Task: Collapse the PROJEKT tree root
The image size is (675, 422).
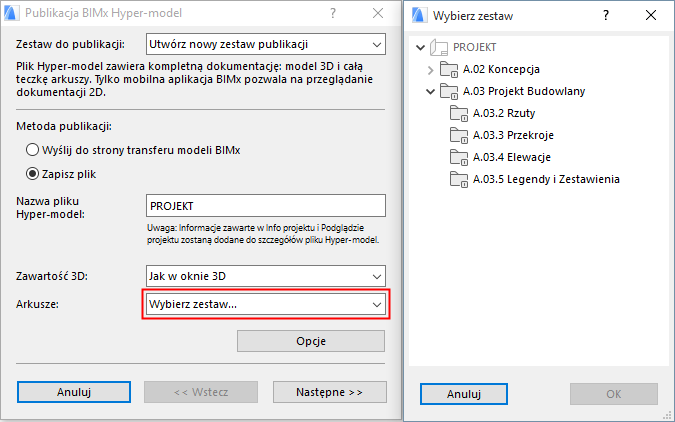Action: click(x=420, y=47)
